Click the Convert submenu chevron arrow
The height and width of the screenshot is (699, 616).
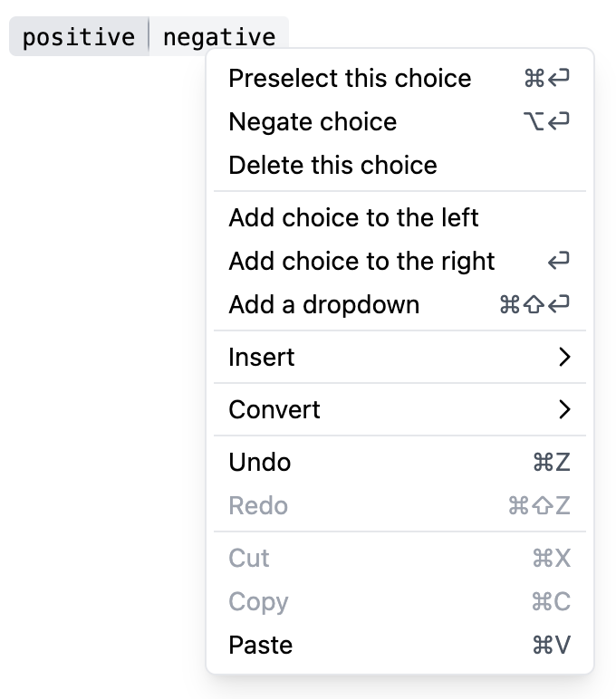564,410
